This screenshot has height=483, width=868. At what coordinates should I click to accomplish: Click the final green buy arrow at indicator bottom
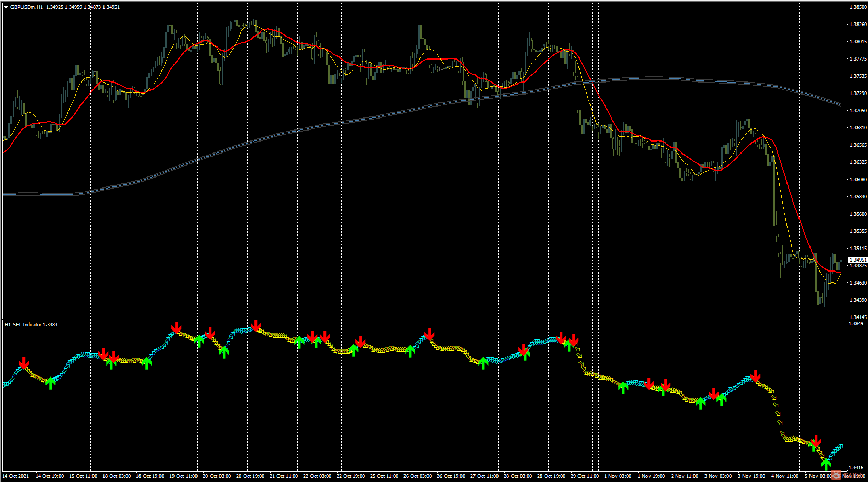(826, 464)
